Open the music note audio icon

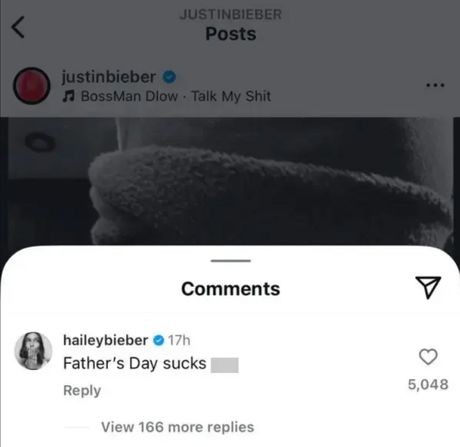coord(68,97)
